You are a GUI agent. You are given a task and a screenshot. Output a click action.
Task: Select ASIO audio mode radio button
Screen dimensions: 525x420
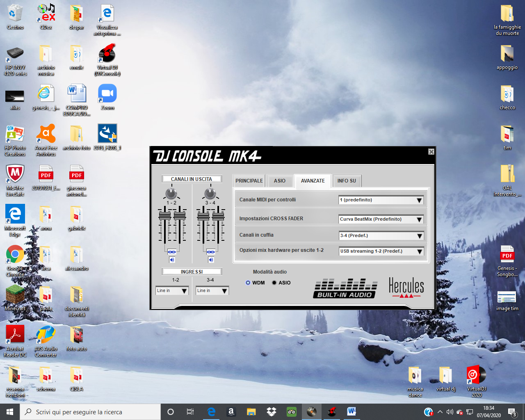(x=274, y=283)
